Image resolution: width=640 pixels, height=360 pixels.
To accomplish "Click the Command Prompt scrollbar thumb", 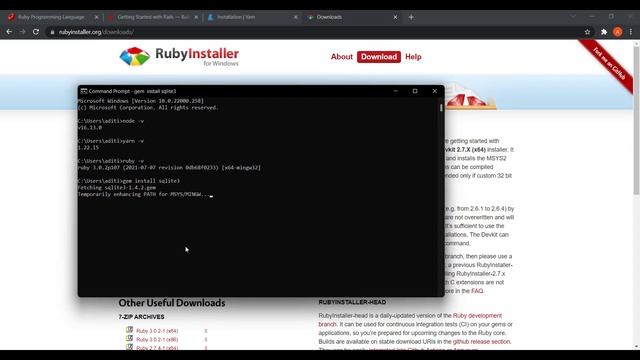I will point(441,108).
